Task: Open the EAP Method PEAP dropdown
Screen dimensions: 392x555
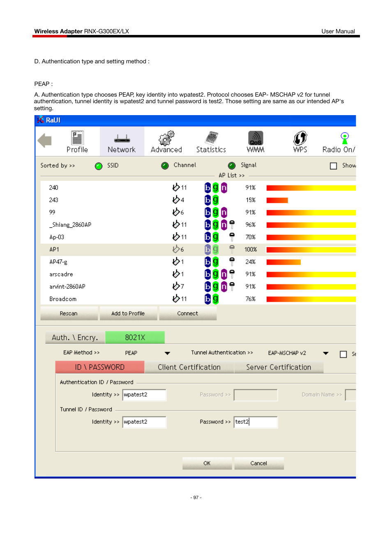Action: pyautogui.click(x=167, y=353)
